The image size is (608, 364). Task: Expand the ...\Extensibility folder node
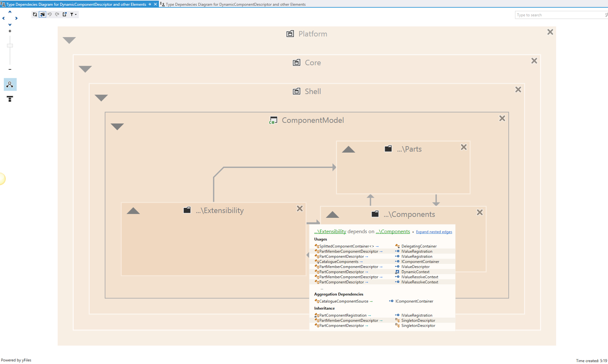(x=133, y=211)
